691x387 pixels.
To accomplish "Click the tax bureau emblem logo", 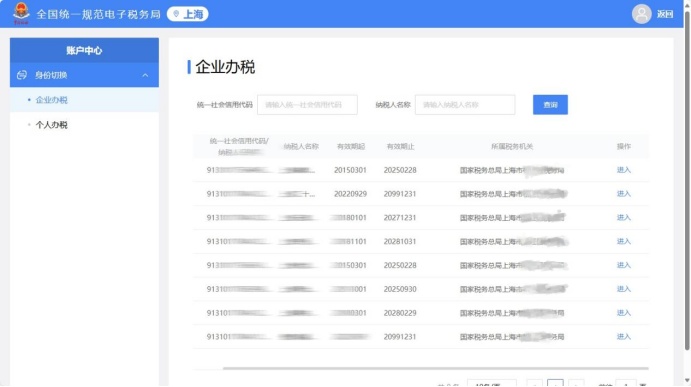I will 21,14.
